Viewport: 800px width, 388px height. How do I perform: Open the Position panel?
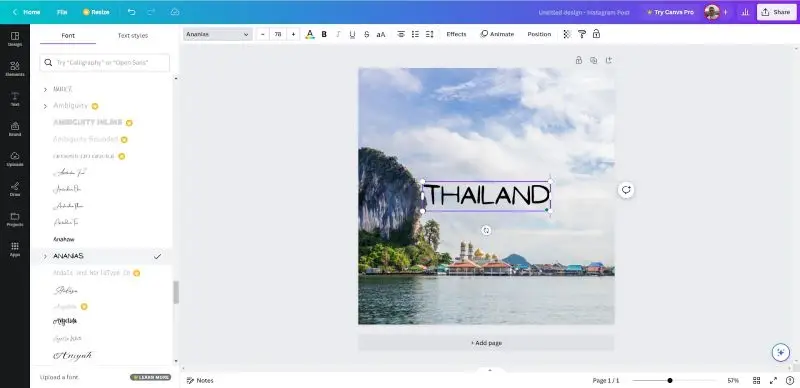pos(539,34)
